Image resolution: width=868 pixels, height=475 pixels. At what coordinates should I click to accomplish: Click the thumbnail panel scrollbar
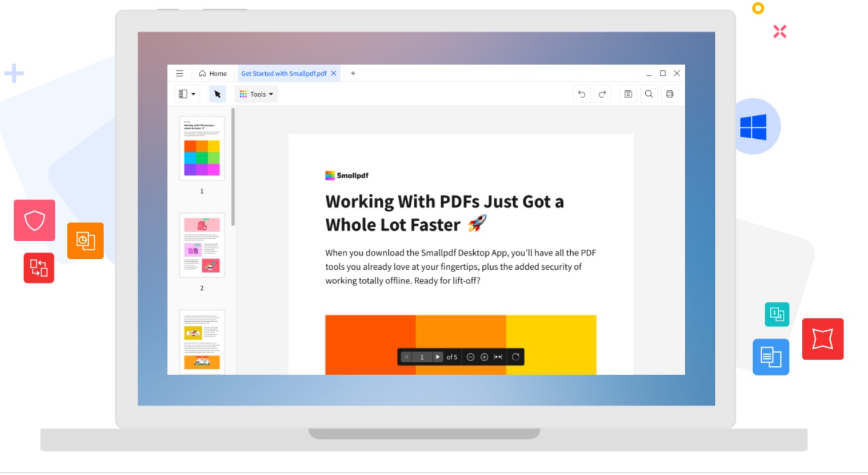tap(233, 167)
